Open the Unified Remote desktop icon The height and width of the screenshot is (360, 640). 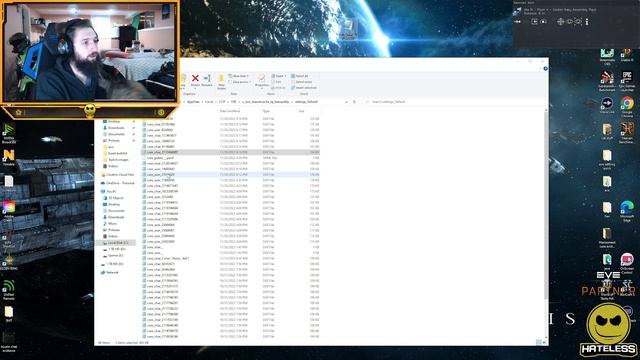coord(9,286)
